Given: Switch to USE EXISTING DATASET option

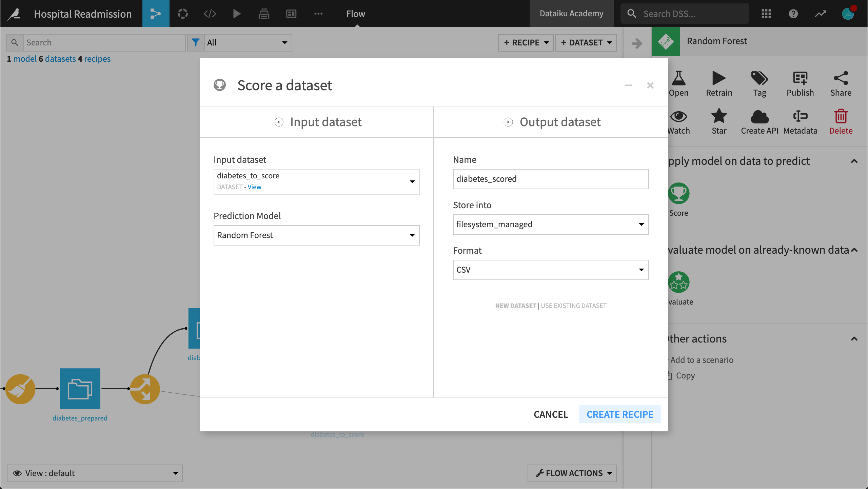Looking at the screenshot, I should [574, 306].
